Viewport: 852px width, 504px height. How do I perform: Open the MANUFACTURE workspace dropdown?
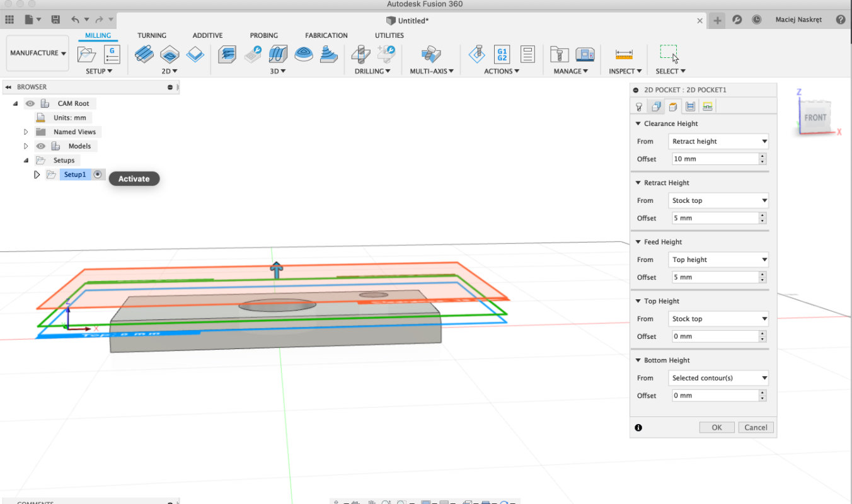tap(38, 53)
